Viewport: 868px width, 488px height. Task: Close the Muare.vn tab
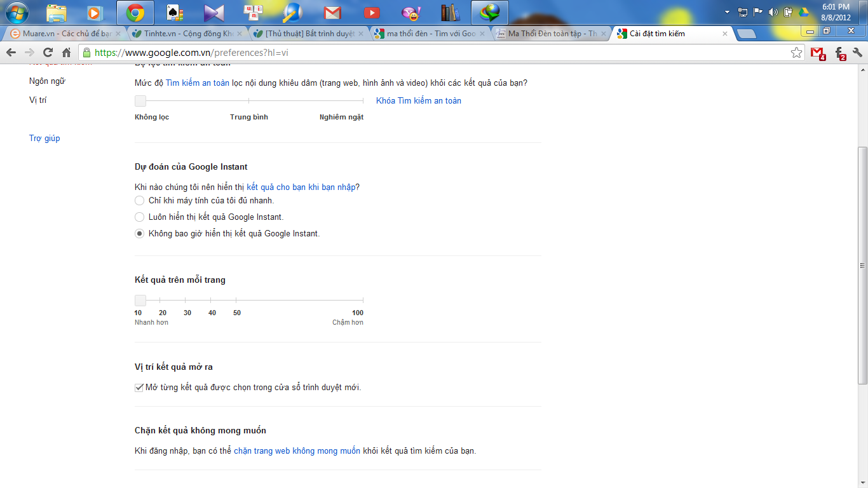[x=118, y=34]
